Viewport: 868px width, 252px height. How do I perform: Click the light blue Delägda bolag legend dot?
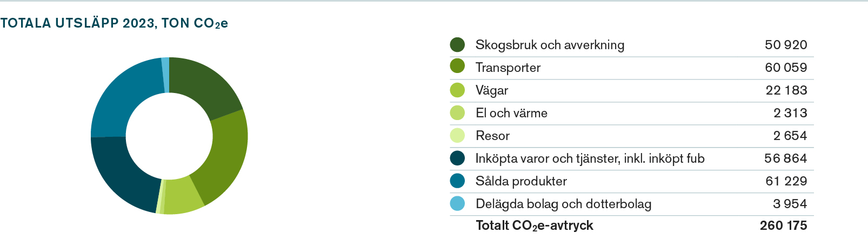(x=457, y=203)
